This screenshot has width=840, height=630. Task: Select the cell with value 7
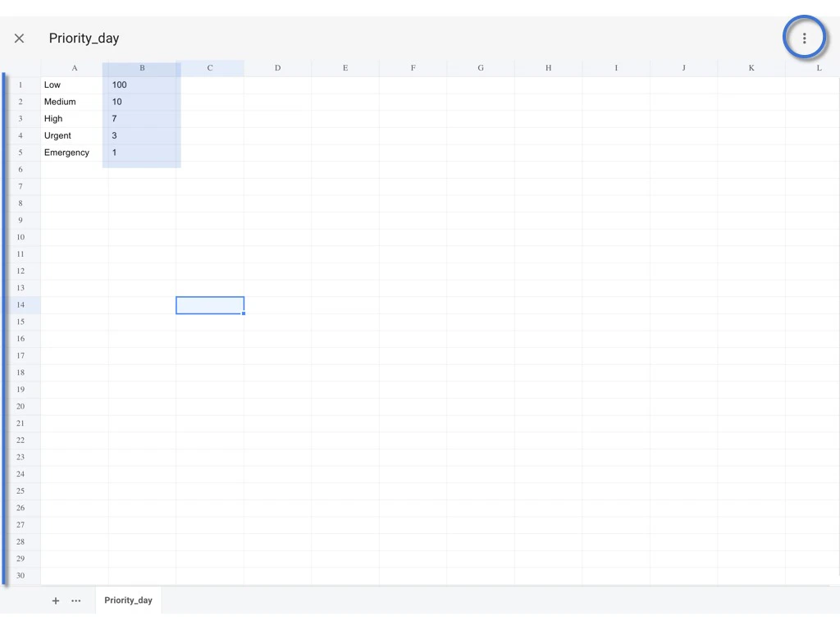click(x=141, y=118)
